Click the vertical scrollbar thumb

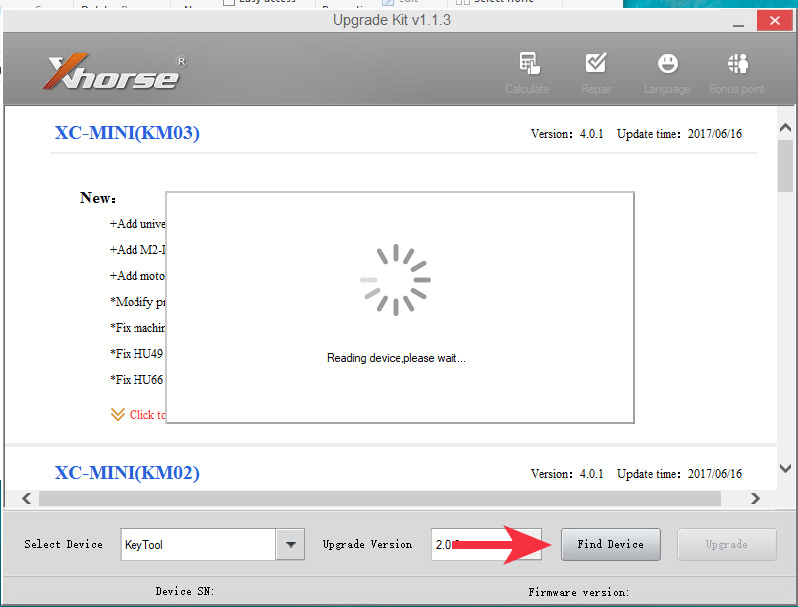pyautogui.click(x=785, y=166)
